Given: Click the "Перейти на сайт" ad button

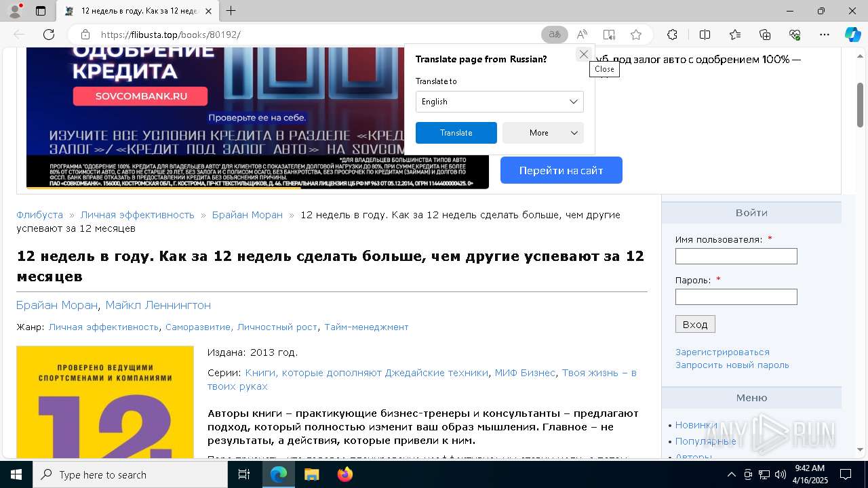Looking at the screenshot, I should pyautogui.click(x=561, y=170).
